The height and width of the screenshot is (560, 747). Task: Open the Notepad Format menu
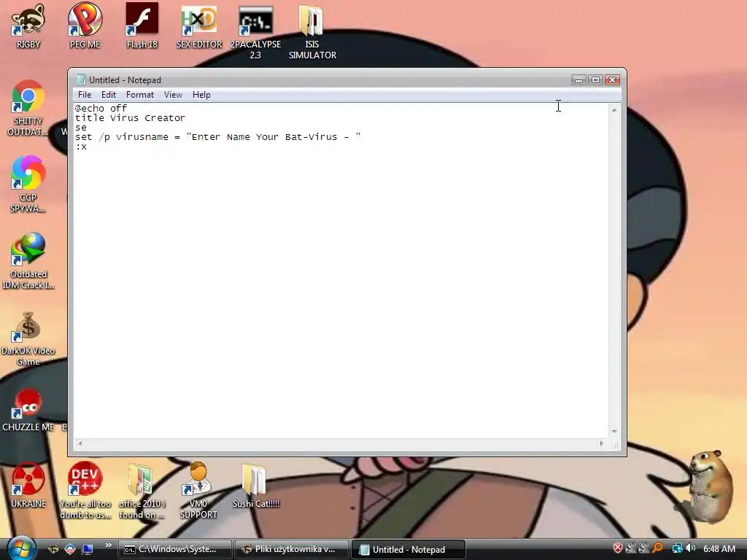pos(139,95)
